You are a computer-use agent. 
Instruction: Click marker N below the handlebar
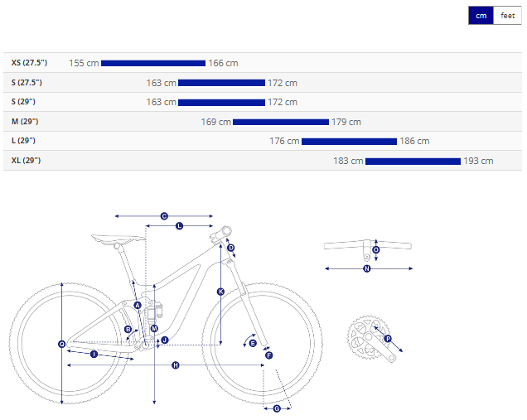pyautogui.click(x=367, y=268)
